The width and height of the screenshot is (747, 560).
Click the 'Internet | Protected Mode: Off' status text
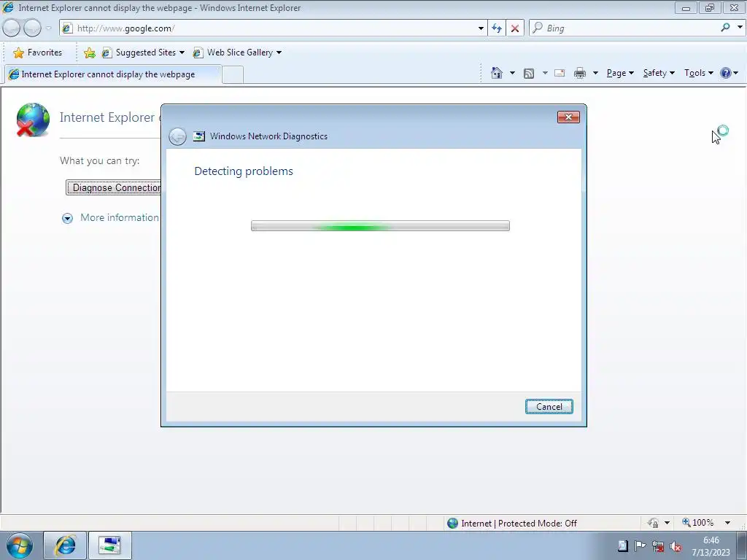(x=519, y=524)
